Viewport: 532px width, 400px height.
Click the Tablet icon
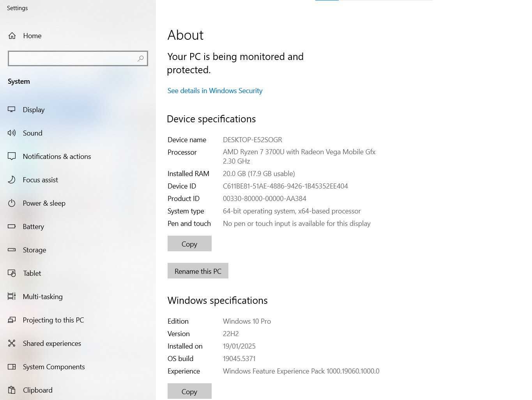pos(12,273)
